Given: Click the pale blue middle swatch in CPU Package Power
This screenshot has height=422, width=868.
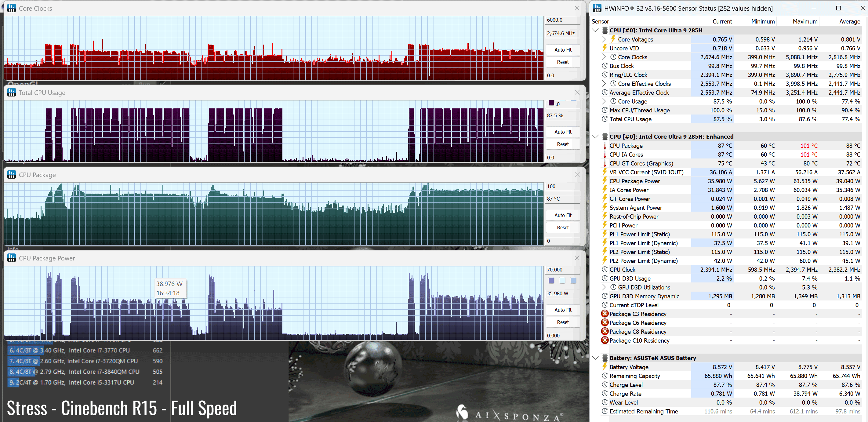Looking at the screenshot, I should point(562,280).
